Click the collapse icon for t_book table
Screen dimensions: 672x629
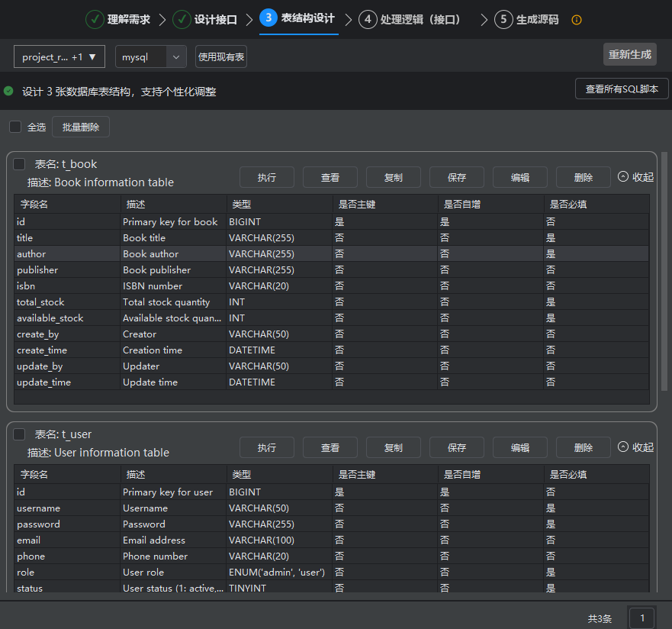[623, 176]
